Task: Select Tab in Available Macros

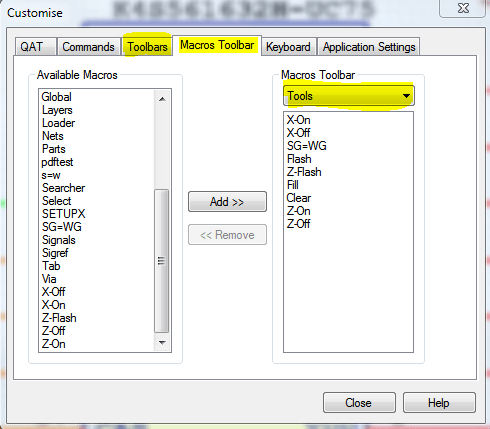Action: tap(51, 266)
